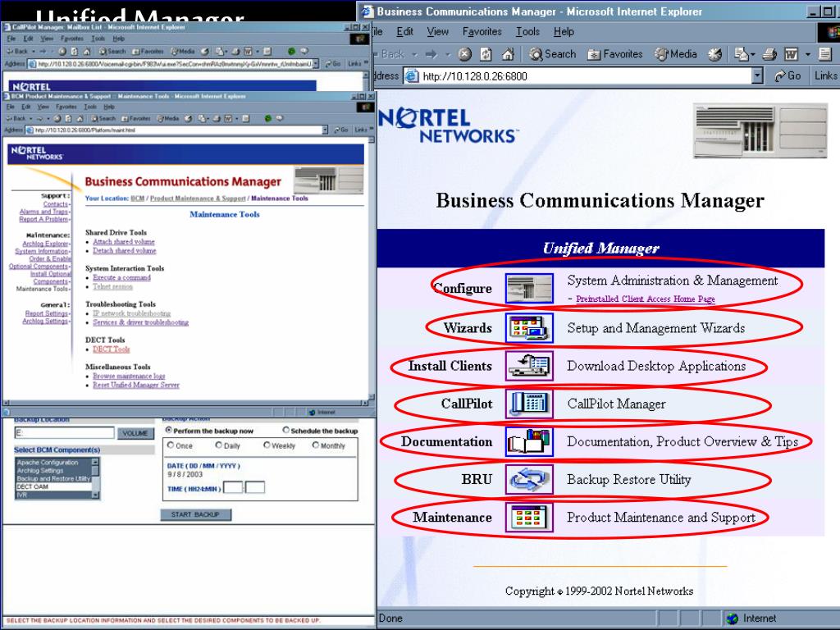Viewport: 840px width, 630px height.
Task: Click Home icon in the CallPilot Manager window
Action: pyautogui.click(x=86, y=52)
